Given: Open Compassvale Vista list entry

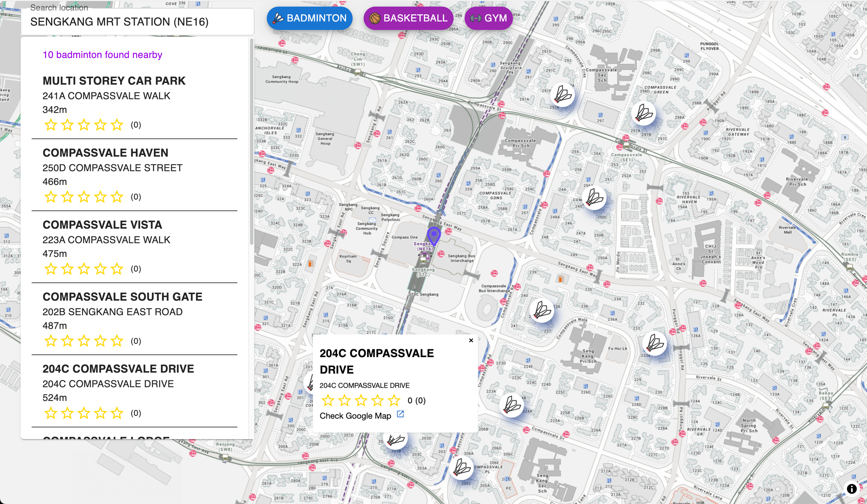Looking at the screenshot, I should tap(102, 225).
